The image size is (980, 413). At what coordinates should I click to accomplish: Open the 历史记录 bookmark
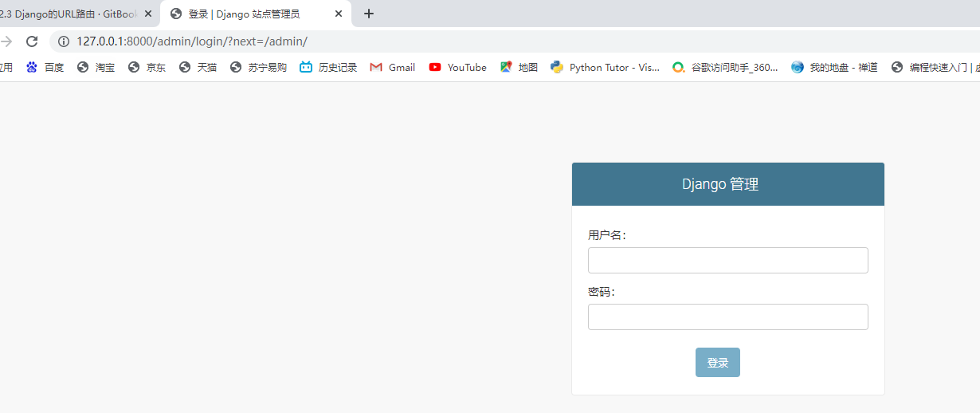329,68
